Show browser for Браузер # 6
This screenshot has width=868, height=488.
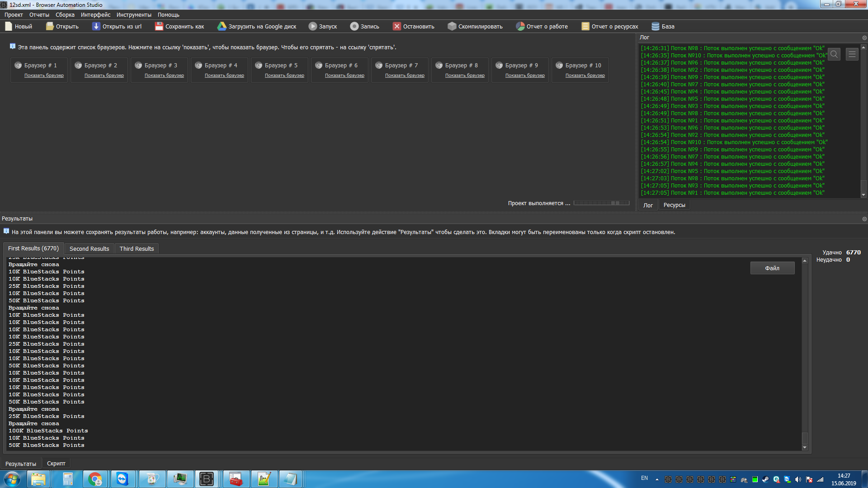[344, 75]
